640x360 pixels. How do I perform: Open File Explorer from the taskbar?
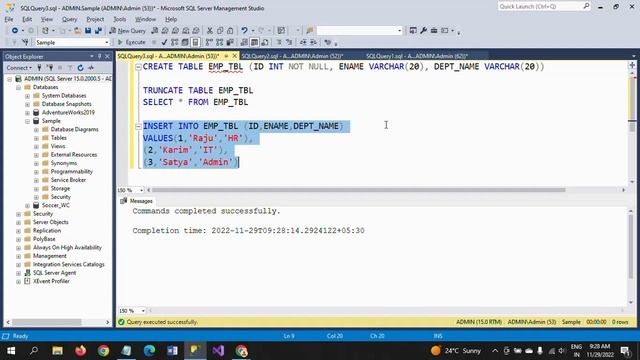(57, 351)
